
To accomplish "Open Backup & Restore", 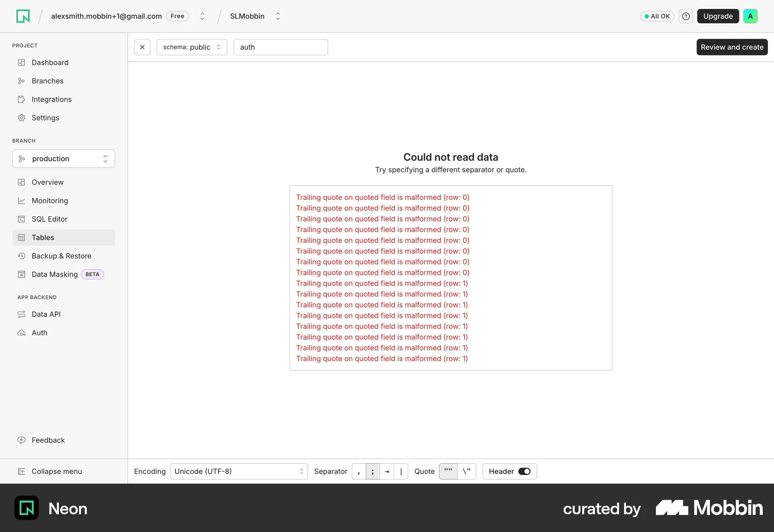I will coord(64,256).
